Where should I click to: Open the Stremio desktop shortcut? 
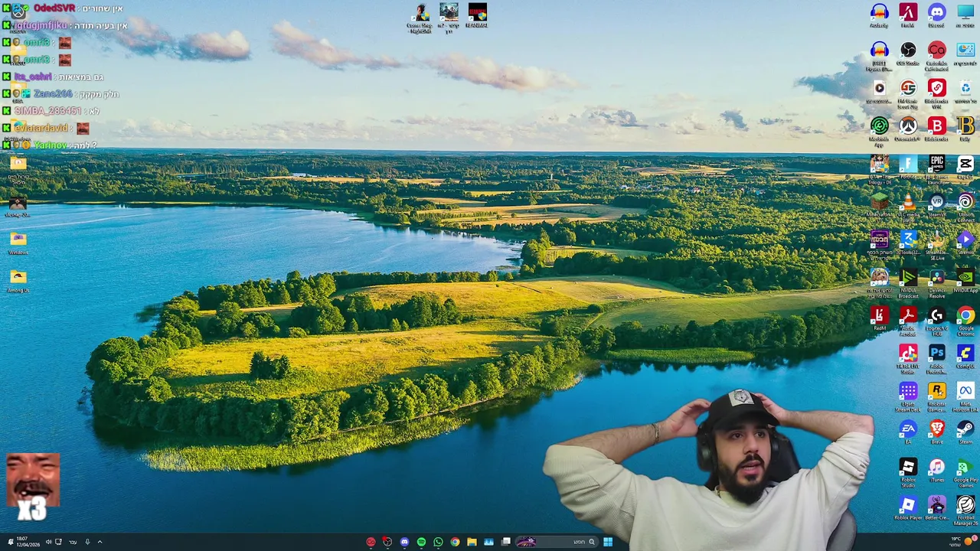click(965, 240)
